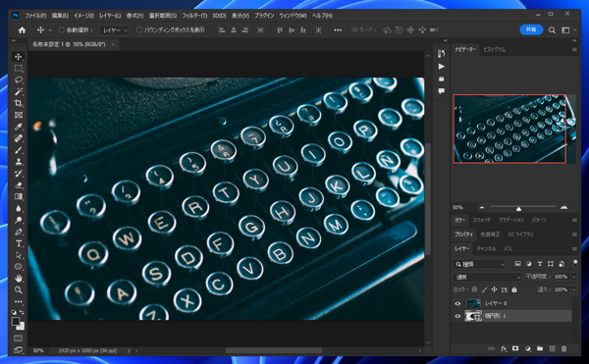
Task: Collapse the right panels with double-arrow
Action: (x=574, y=40)
